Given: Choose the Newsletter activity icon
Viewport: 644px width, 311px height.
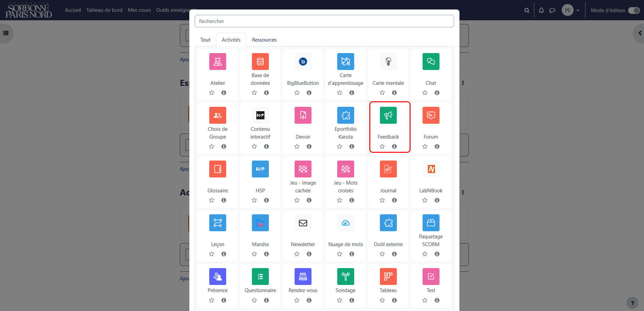Looking at the screenshot, I should click(x=303, y=223).
